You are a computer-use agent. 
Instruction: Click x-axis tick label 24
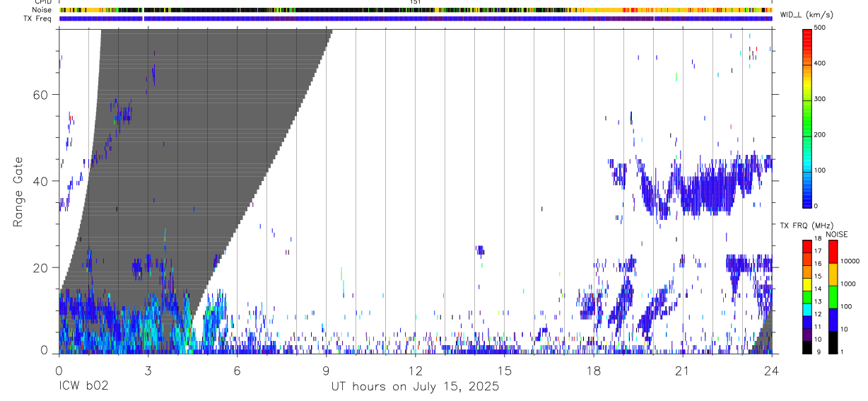tap(772, 370)
